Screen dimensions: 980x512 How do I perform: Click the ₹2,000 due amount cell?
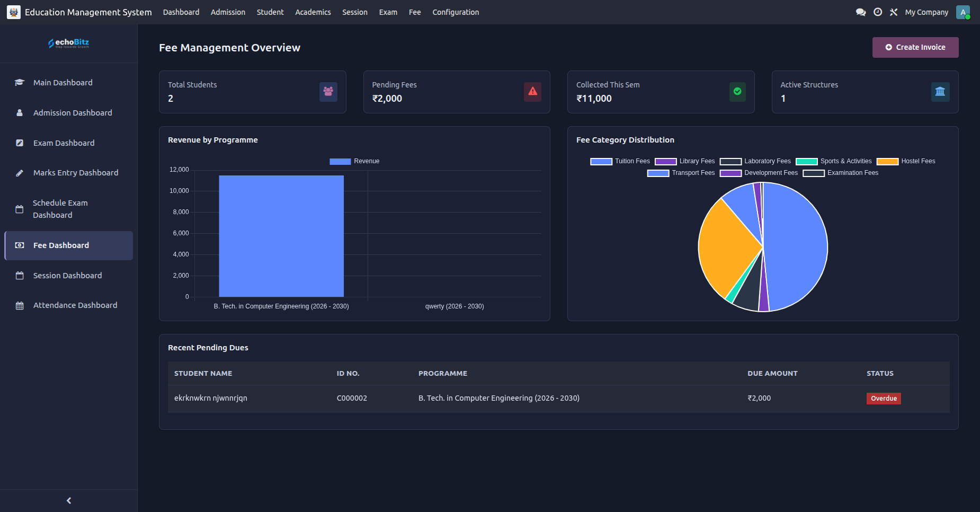click(759, 398)
